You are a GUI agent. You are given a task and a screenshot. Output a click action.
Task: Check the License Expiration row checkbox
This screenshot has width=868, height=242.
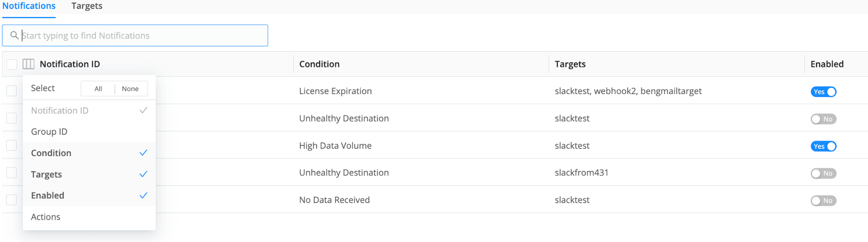[x=11, y=91]
